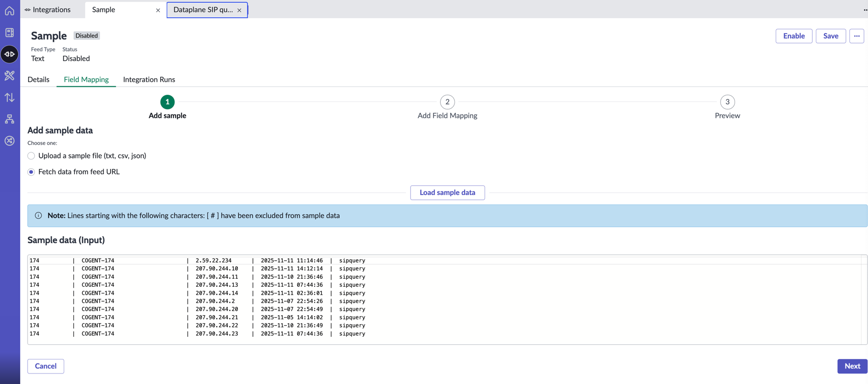Click the info icon in the note banner
This screenshot has height=384, width=868.
tap(39, 216)
